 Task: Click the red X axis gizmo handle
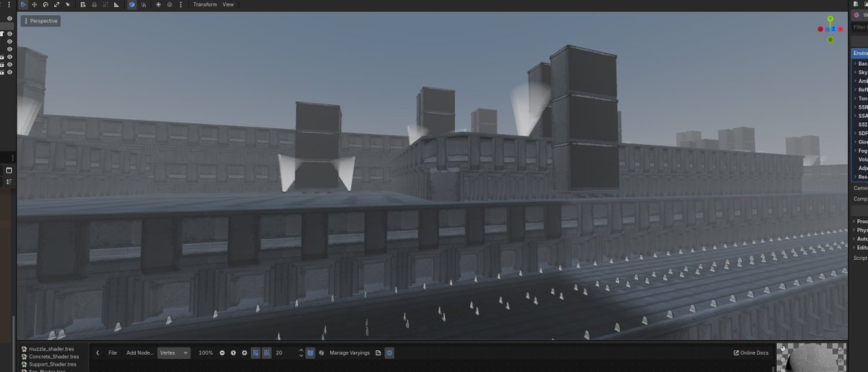841,29
